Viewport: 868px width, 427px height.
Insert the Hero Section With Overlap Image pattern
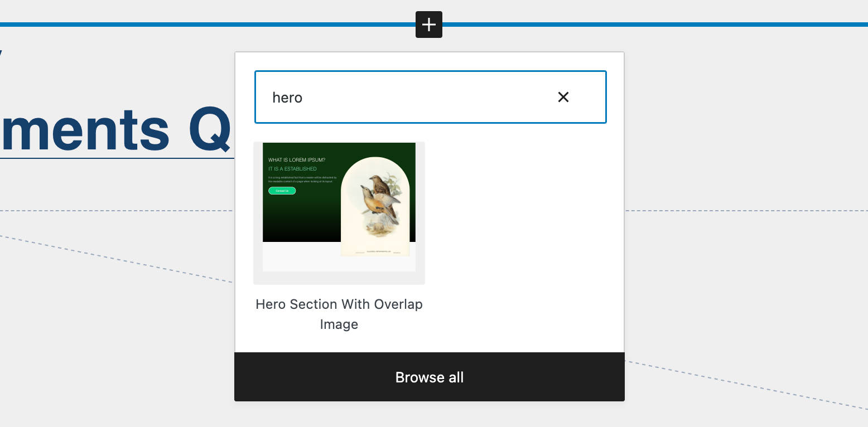pos(339,213)
